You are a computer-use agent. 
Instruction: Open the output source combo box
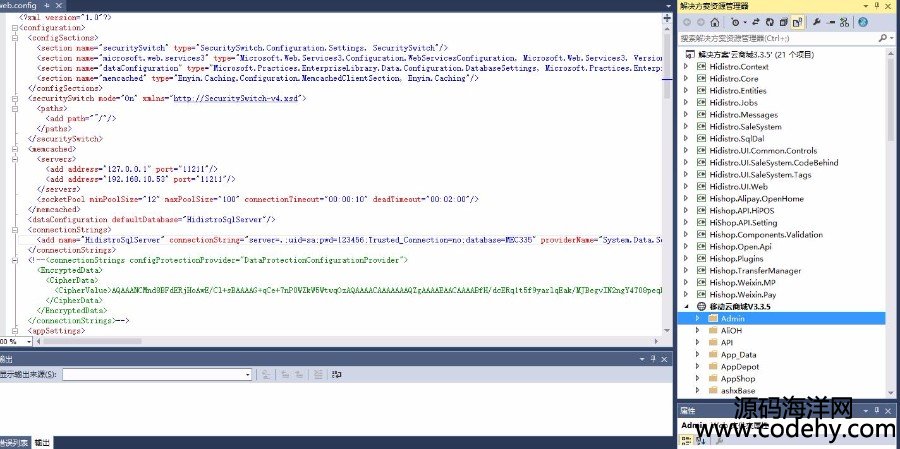click(157, 374)
